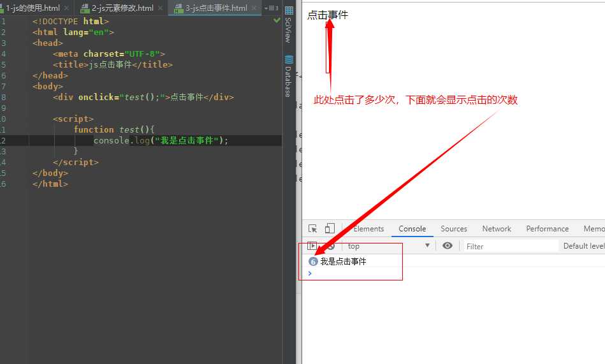
Task: Open the Database tool window
Action: [288, 76]
